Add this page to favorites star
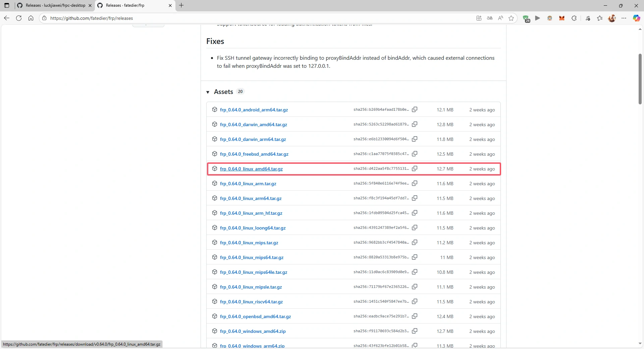 511,18
